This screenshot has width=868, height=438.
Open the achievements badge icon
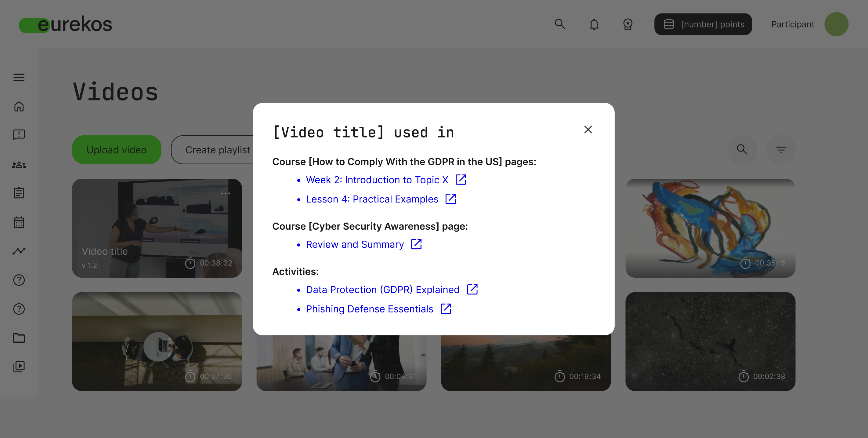[627, 24]
